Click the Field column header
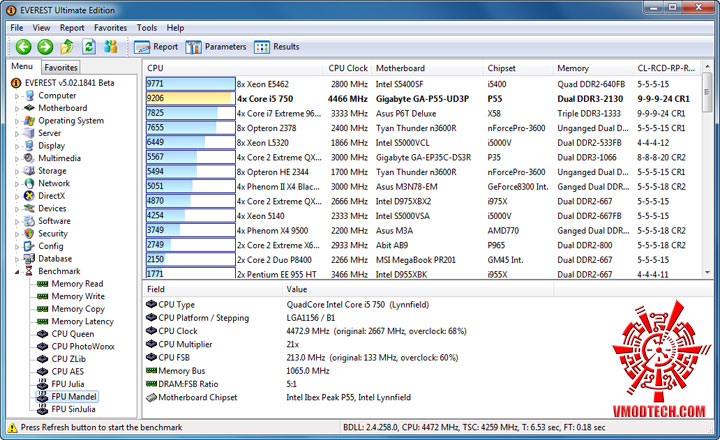Image resolution: width=720 pixels, height=440 pixels. point(213,289)
